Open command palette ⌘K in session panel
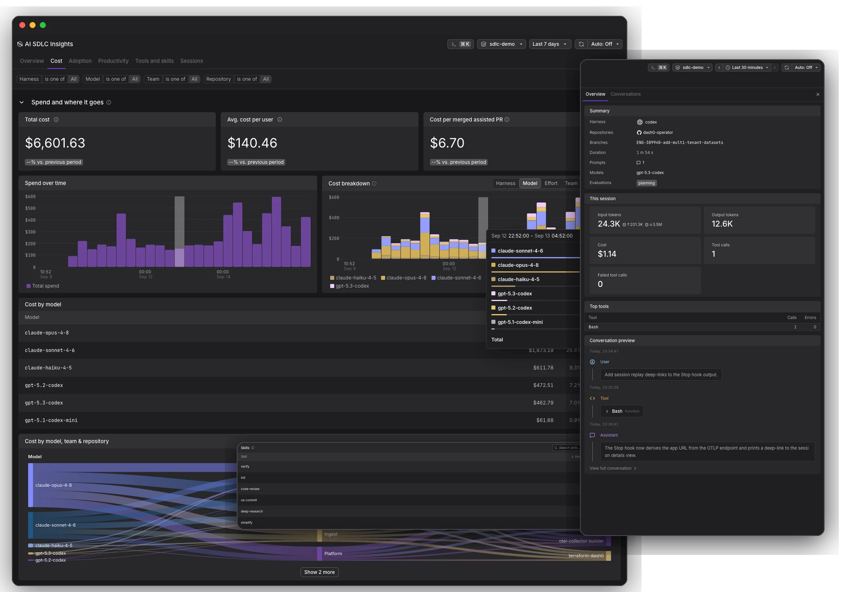Screen dimensions: 868x592 [x=659, y=67]
